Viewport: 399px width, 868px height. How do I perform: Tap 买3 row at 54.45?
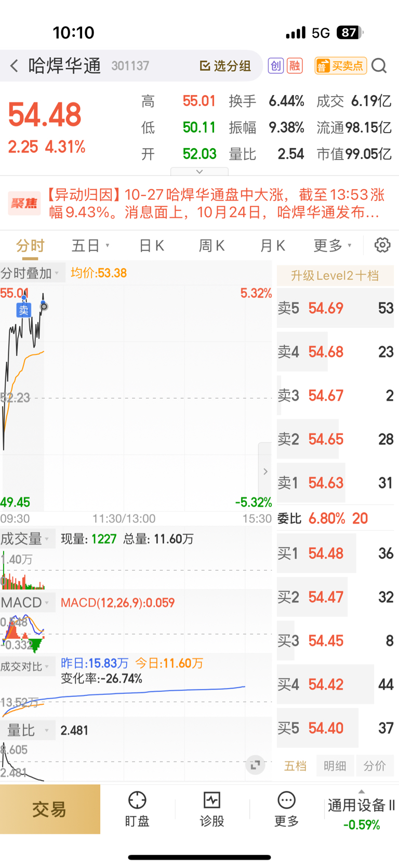click(335, 641)
